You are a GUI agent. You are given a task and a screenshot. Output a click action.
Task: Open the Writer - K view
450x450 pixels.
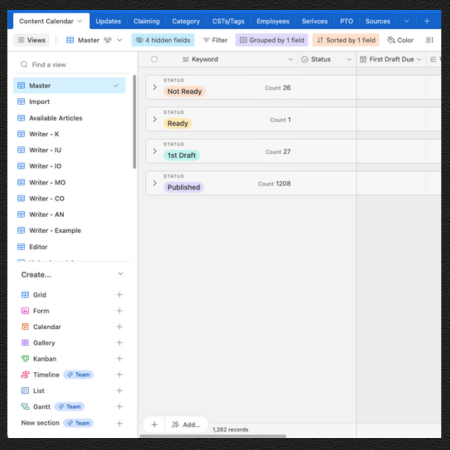tap(69, 134)
